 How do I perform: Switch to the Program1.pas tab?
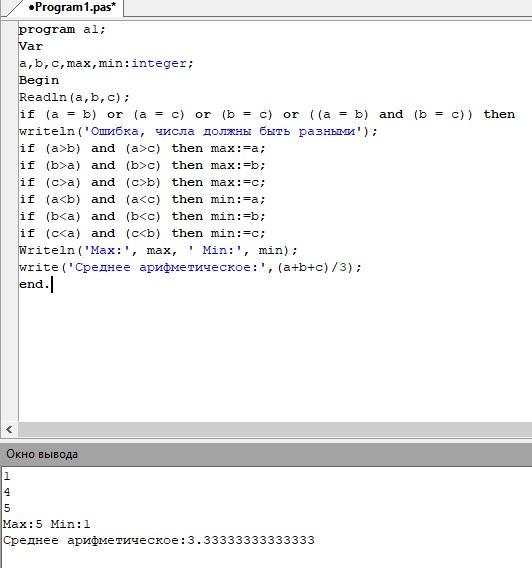[72, 7]
